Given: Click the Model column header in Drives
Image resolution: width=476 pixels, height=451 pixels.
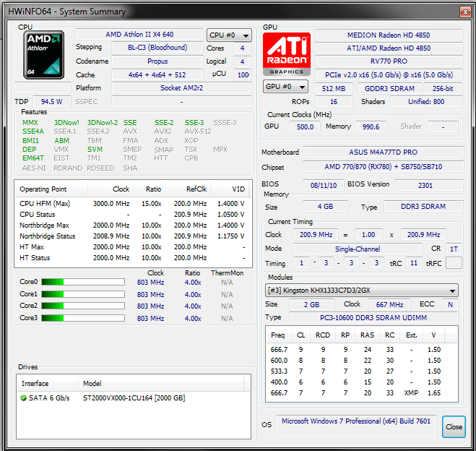Looking at the screenshot, I should point(161,384).
